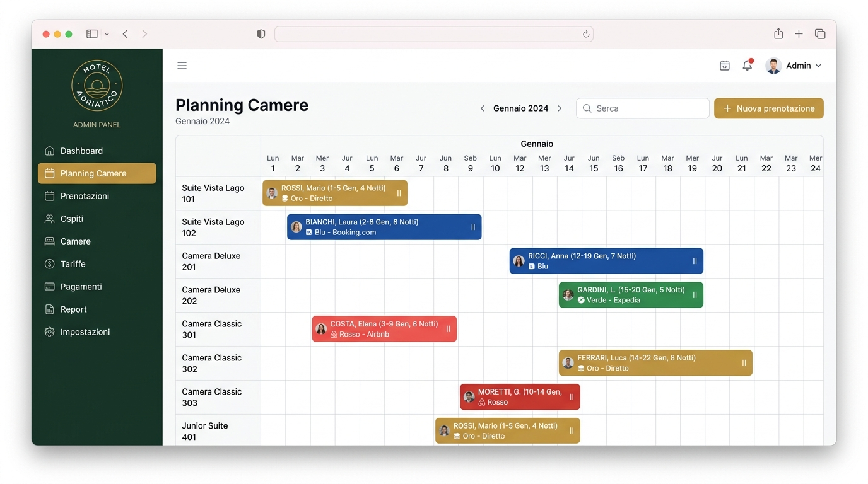This screenshot has height=484, width=868.
Task: Open the notifications bell
Action: coord(748,65)
